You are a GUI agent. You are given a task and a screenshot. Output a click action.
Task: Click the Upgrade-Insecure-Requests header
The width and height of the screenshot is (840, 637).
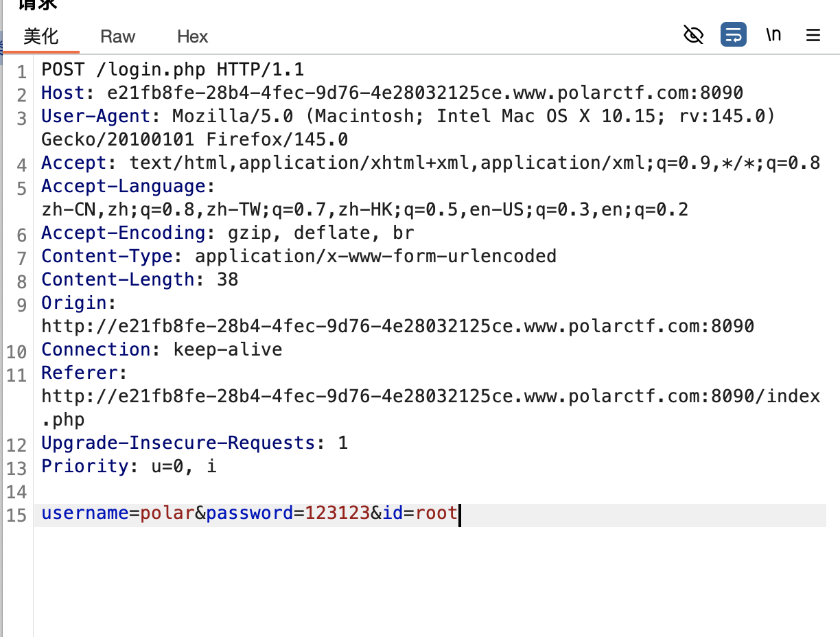pos(194,443)
